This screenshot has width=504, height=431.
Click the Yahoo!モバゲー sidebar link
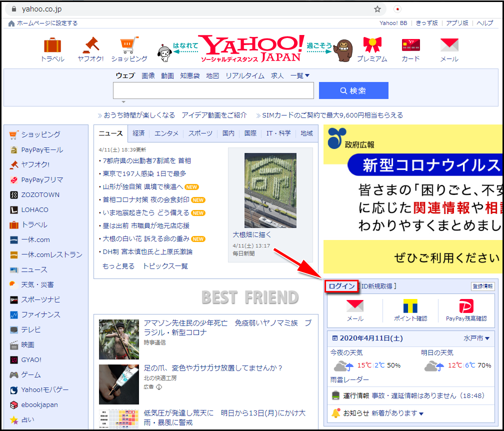(44, 390)
